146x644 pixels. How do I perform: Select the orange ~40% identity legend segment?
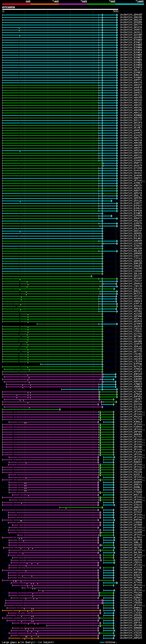[45, 4]
